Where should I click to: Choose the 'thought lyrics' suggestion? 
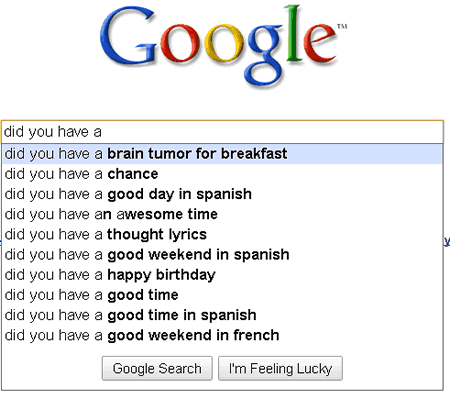(x=222, y=235)
